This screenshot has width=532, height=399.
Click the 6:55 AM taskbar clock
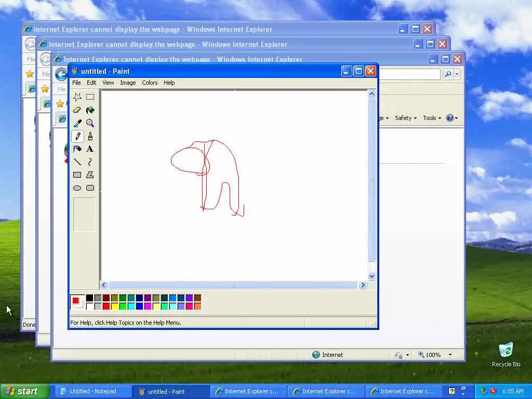tap(513, 391)
